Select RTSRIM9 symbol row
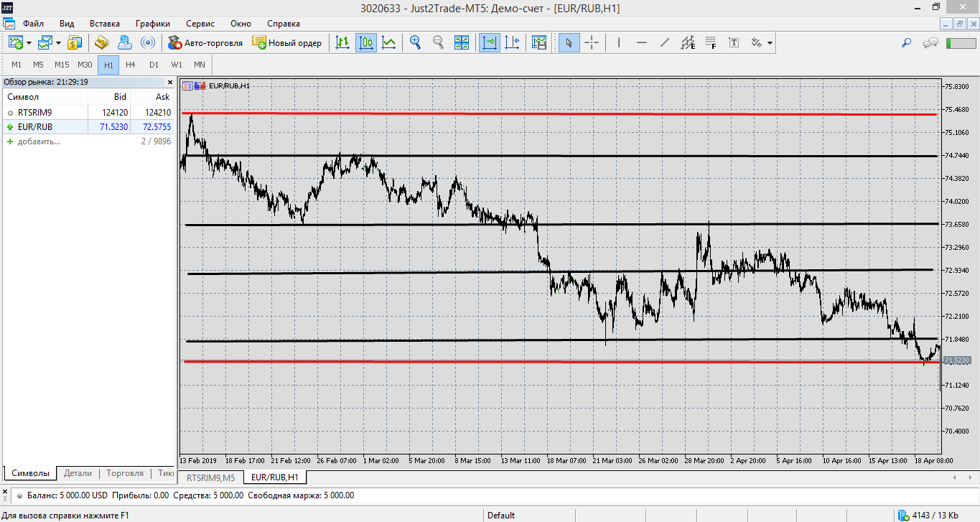This screenshot has height=522, width=980. coord(88,113)
